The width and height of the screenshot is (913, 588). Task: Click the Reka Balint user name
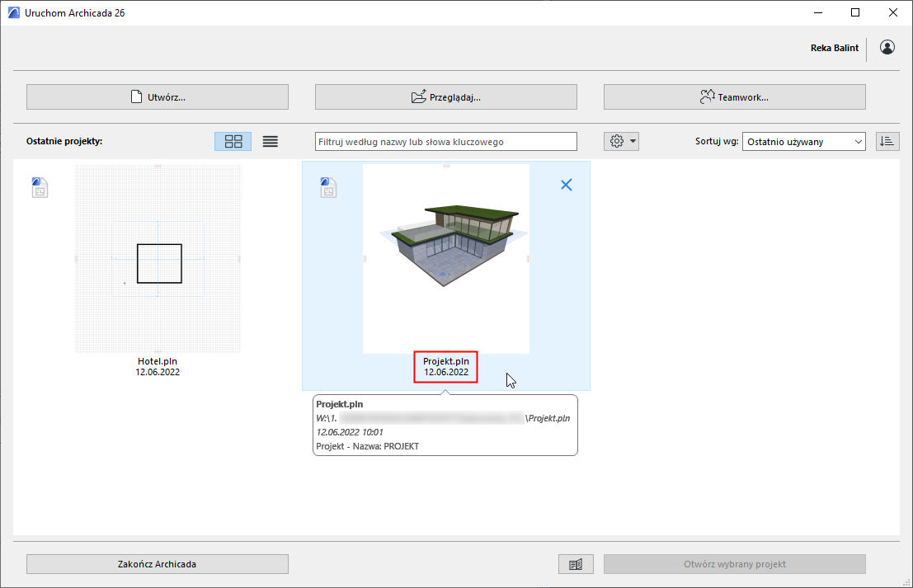835,48
